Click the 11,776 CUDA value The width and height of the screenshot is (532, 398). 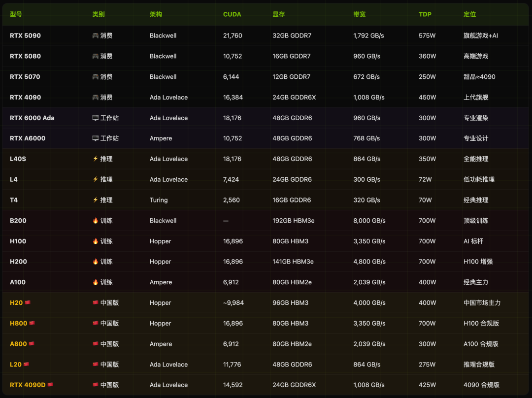coord(232,365)
